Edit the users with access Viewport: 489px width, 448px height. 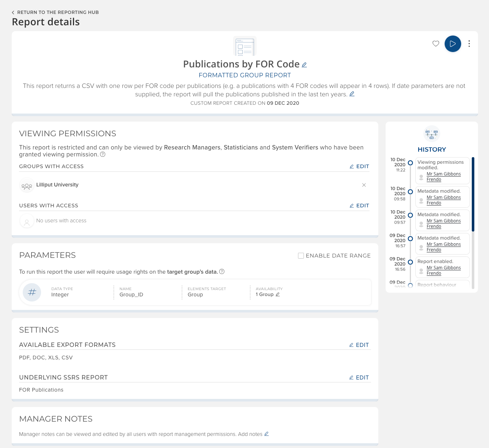point(359,206)
